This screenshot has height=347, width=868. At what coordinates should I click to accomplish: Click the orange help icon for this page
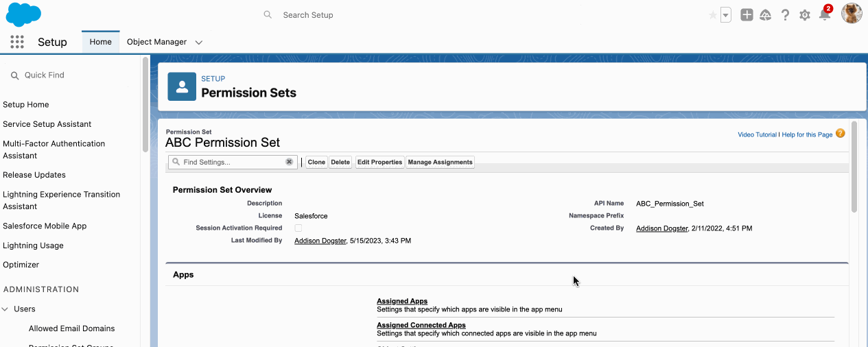click(x=841, y=134)
